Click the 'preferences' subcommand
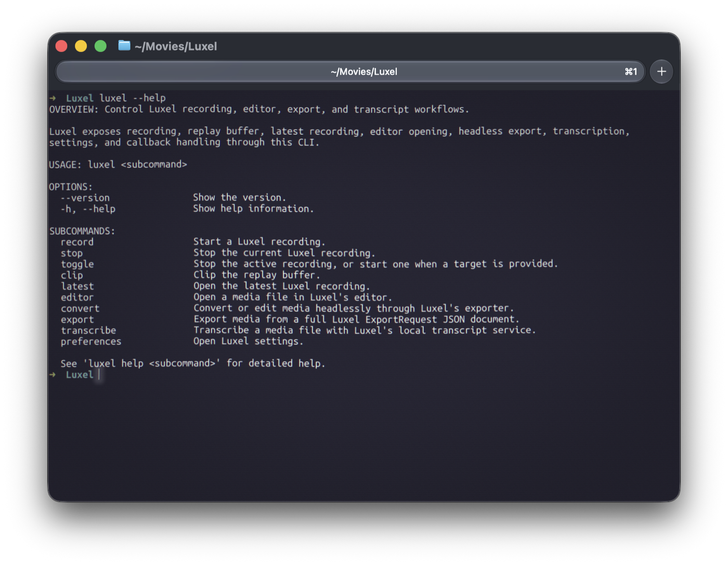Screen dimensions: 728x565 [91, 341]
